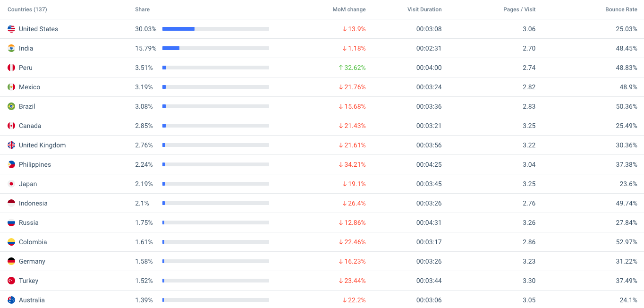Click the Australia flag icon
The image size is (644, 308).
[11, 300]
